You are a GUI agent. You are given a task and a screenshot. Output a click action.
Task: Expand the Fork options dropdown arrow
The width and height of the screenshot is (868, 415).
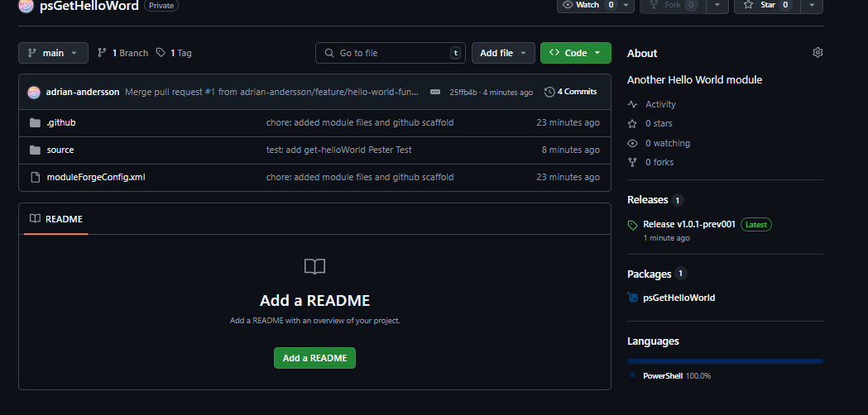[717, 5]
